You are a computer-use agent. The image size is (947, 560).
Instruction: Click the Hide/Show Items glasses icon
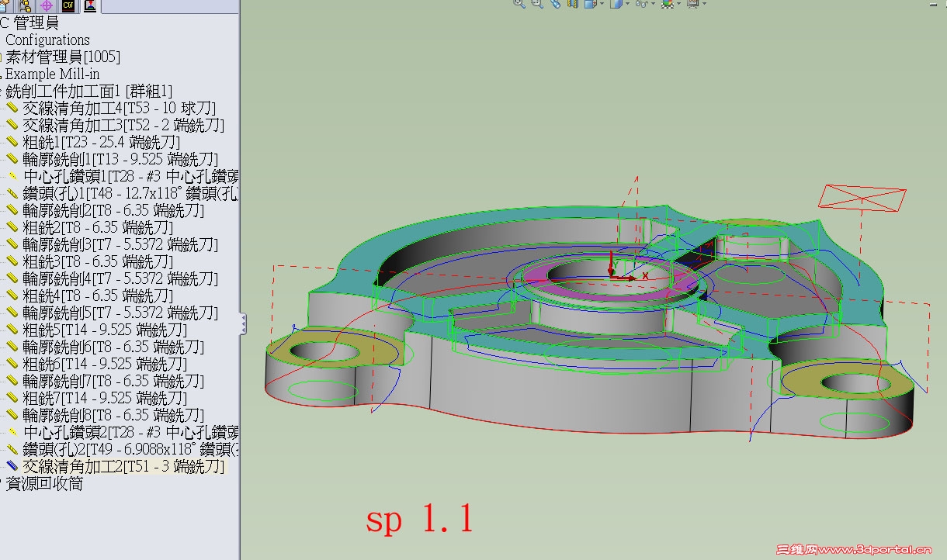(x=641, y=4)
